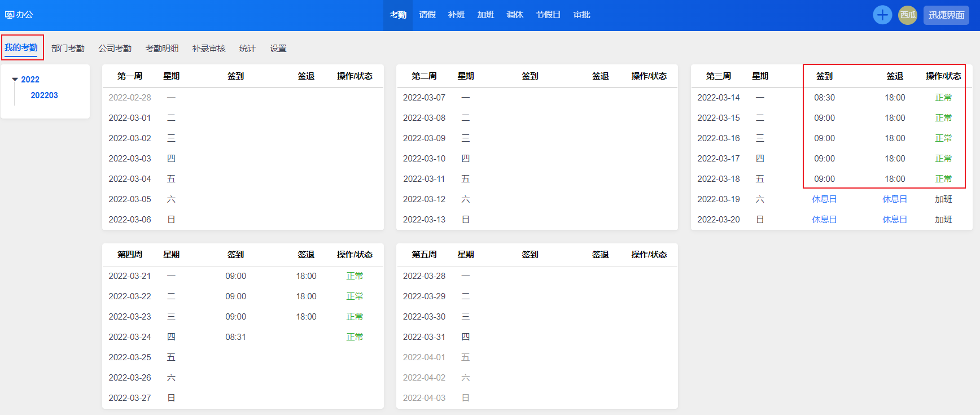Click the 办公 logo icon

click(x=10, y=15)
